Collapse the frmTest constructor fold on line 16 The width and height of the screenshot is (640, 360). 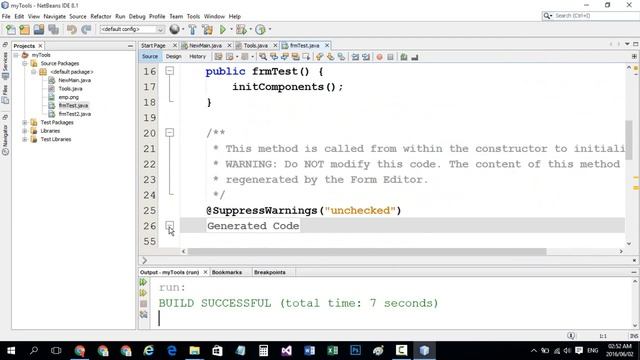pyautogui.click(x=169, y=71)
